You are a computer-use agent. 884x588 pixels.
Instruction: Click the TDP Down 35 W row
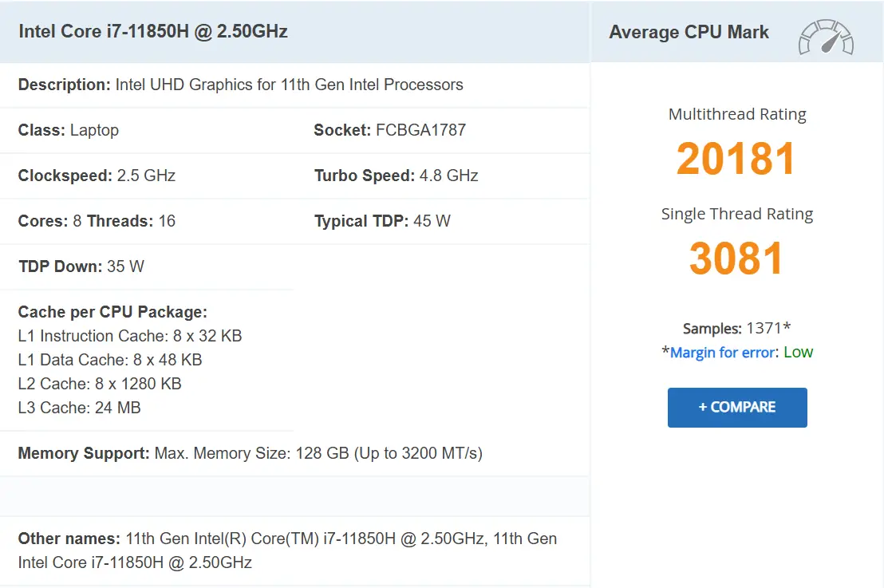point(81,266)
